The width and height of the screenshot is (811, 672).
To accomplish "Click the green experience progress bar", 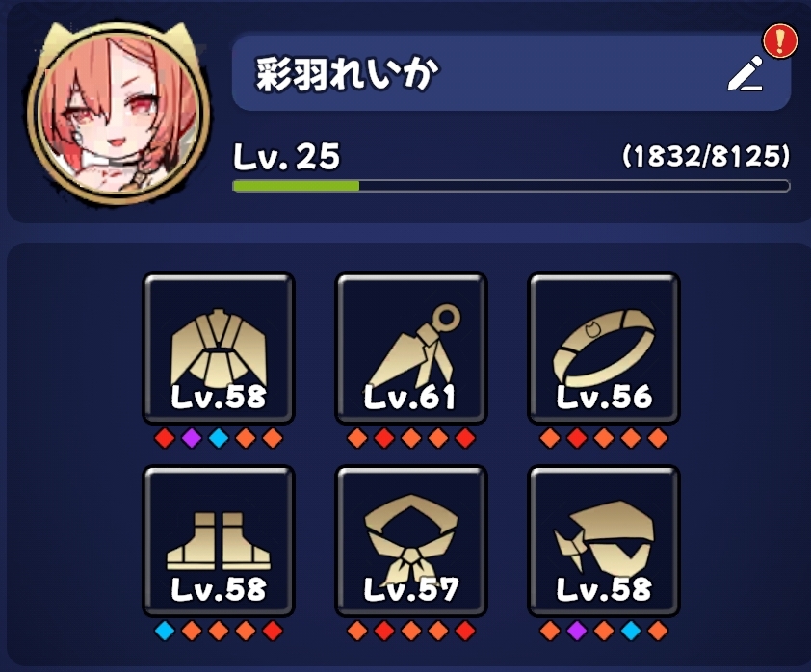I will coord(511,186).
